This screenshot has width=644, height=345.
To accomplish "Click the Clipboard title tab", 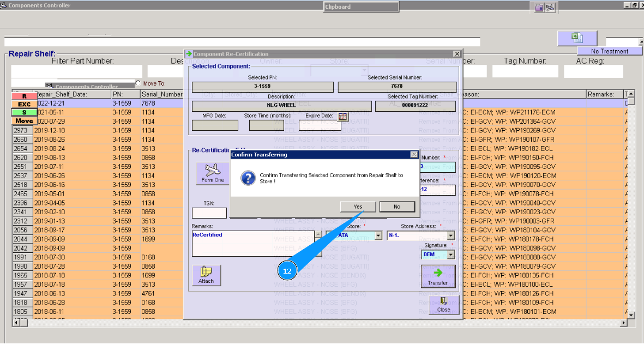I will (x=361, y=7).
